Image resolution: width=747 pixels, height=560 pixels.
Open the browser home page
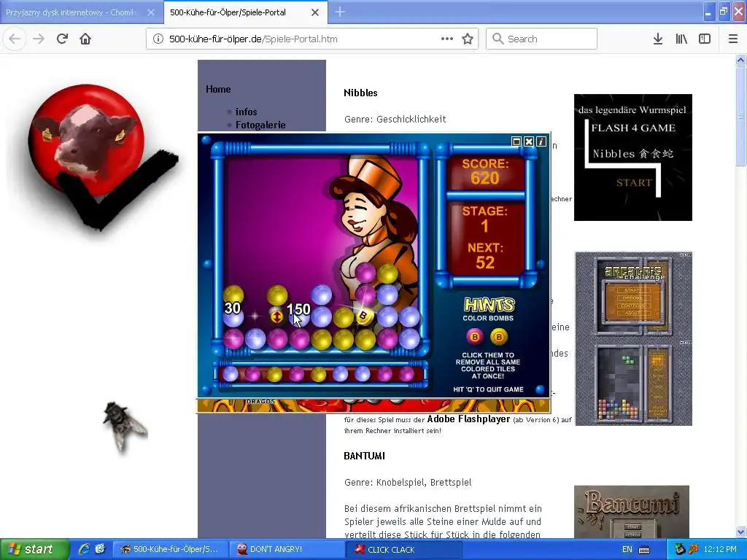click(x=85, y=39)
